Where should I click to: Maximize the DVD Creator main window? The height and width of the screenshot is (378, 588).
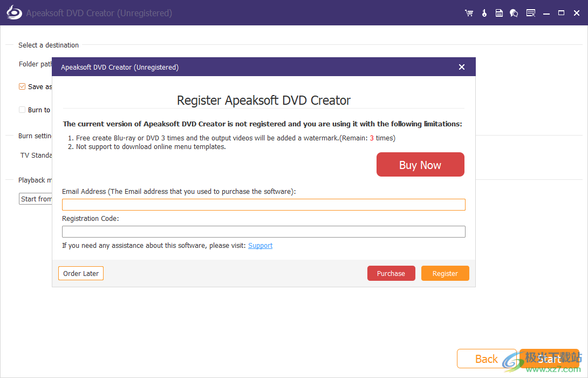pos(562,13)
